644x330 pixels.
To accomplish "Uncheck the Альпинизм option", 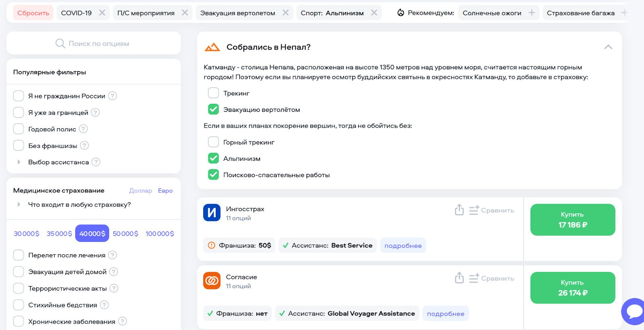I will coord(213,159).
